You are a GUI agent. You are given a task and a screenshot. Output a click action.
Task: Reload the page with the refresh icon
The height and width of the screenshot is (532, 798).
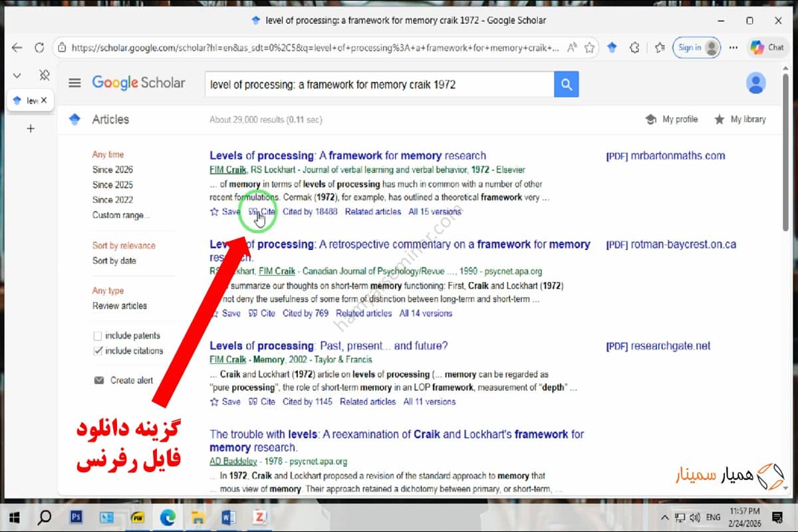click(x=39, y=48)
